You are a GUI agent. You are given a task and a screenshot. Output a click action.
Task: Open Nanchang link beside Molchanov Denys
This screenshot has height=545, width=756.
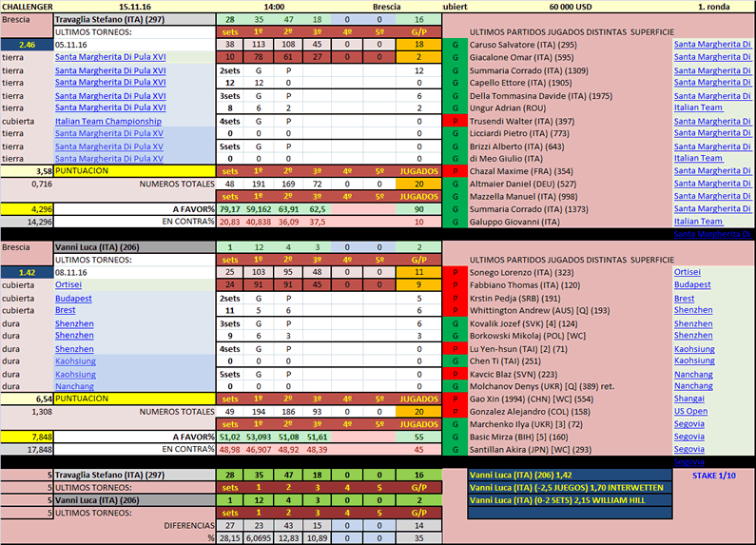(x=693, y=386)
